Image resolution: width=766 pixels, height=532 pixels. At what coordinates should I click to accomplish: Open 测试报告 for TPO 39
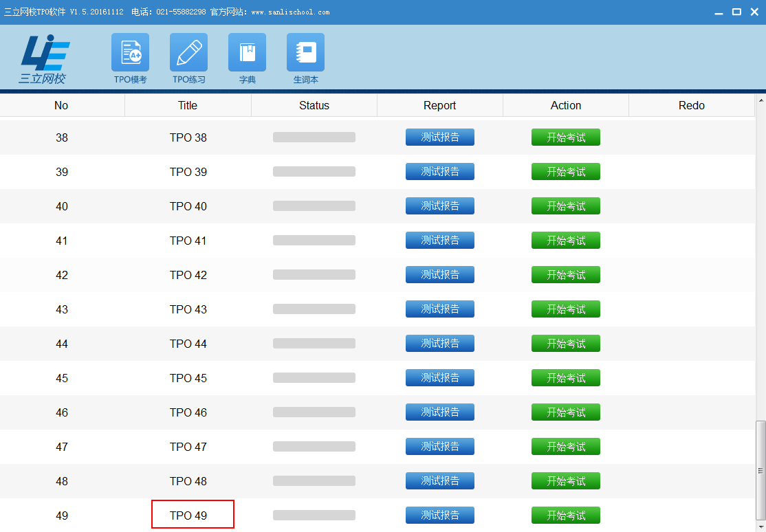coord(439,171)
